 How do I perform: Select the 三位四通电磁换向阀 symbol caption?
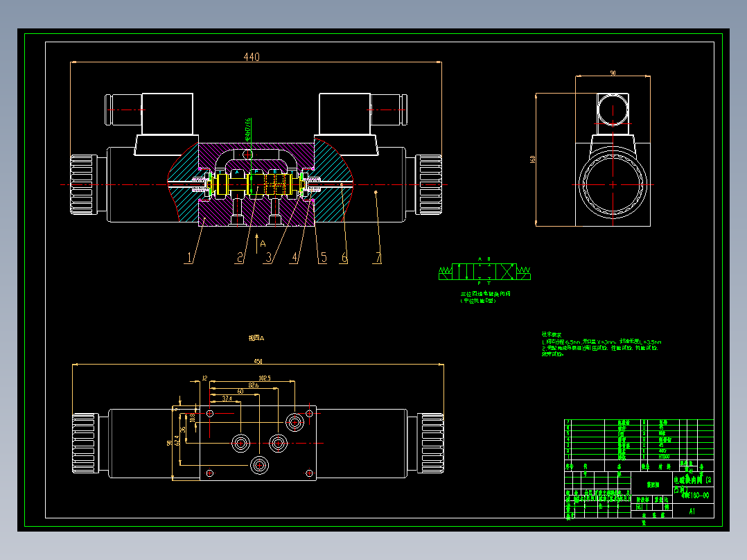[x=486, y=294]
